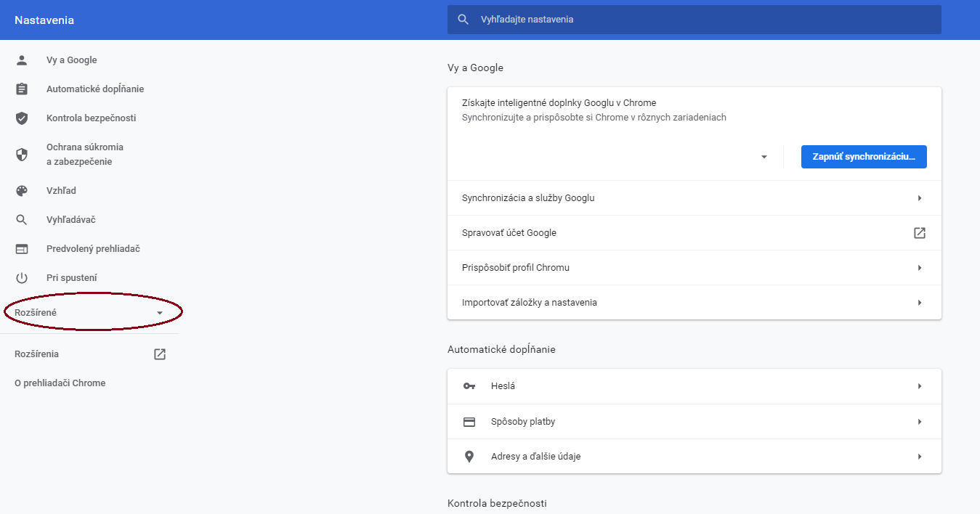The width and height of the screenshot is (980, 514).
Task: Click the Získajte inteligentné doplnky Googlu text
Action: tap(559, 103)
